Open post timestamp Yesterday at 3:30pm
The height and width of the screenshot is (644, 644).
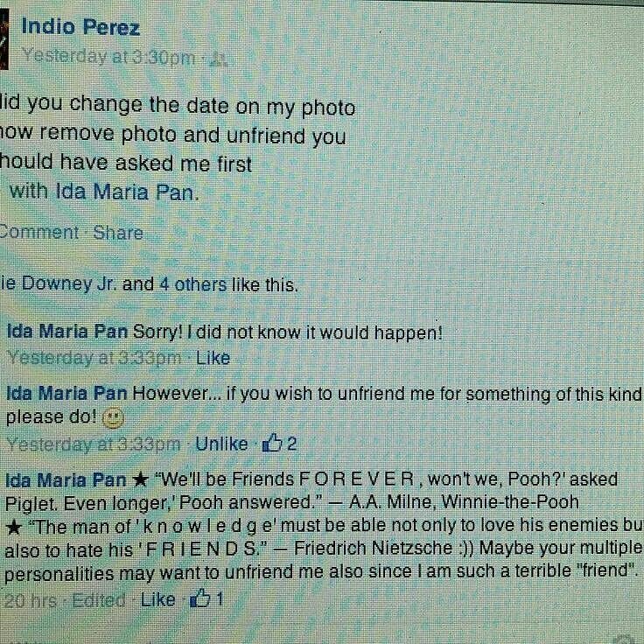(x=108, y=57)
